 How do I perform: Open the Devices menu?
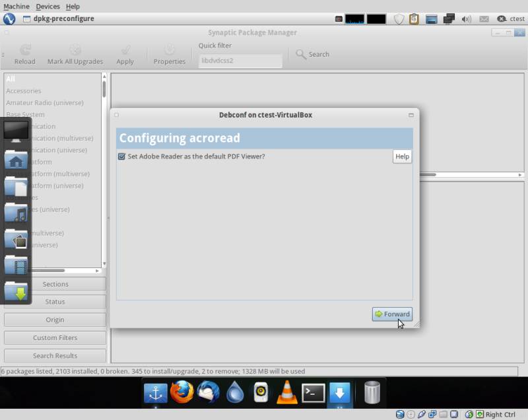pos(48,7)
